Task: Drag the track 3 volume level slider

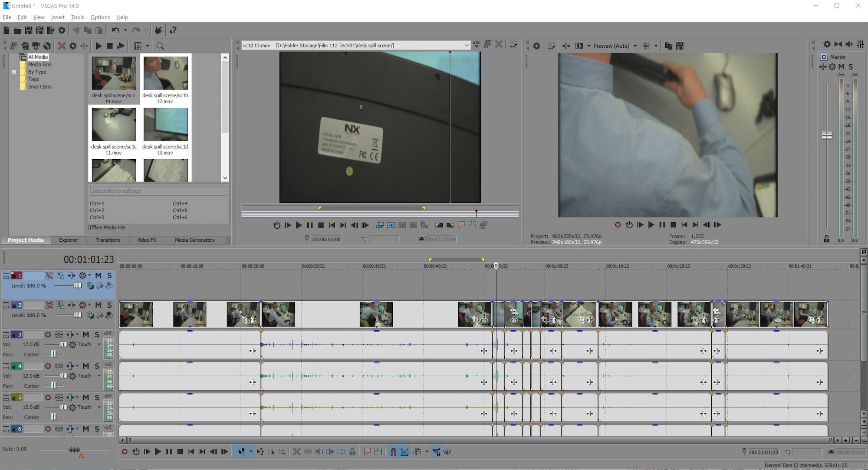Action: pyautogui.click(x=62, y=345)
